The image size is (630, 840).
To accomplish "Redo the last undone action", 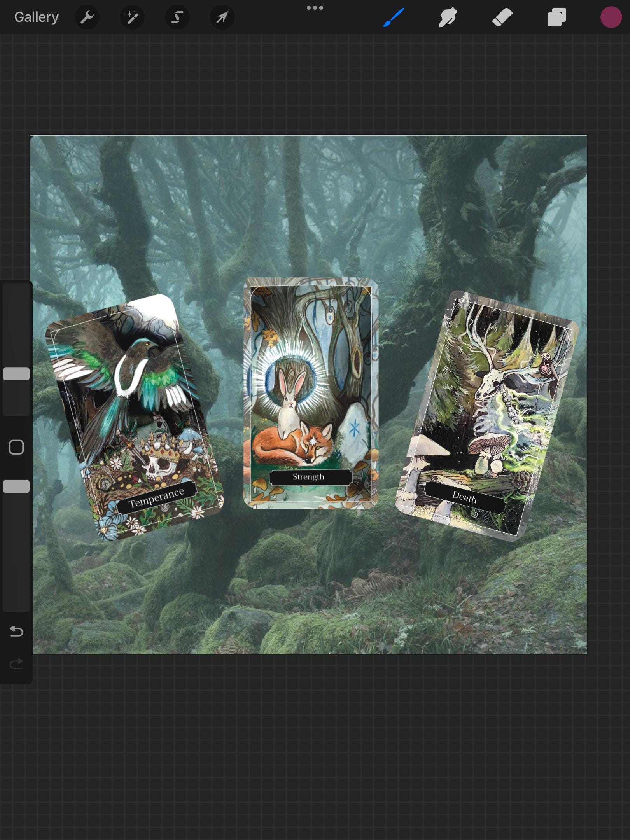I will (16, 664).
